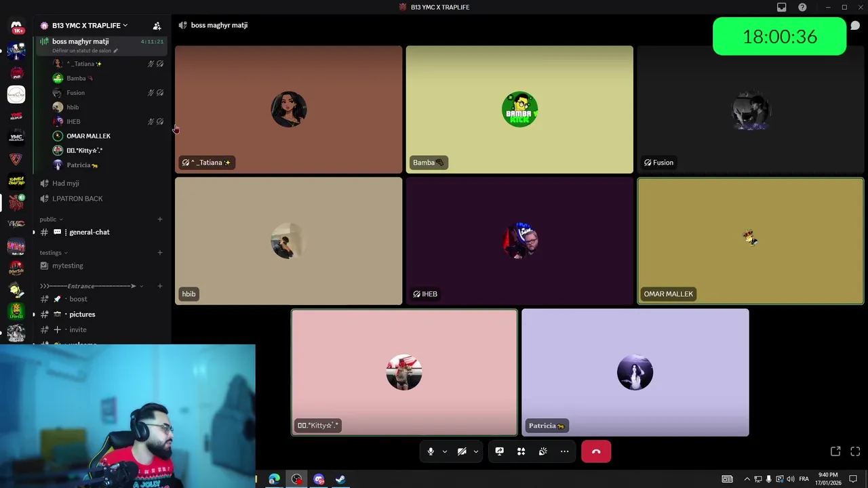Pop out the call window
Viewport: 868px width, 488px height.
(835, 451)
